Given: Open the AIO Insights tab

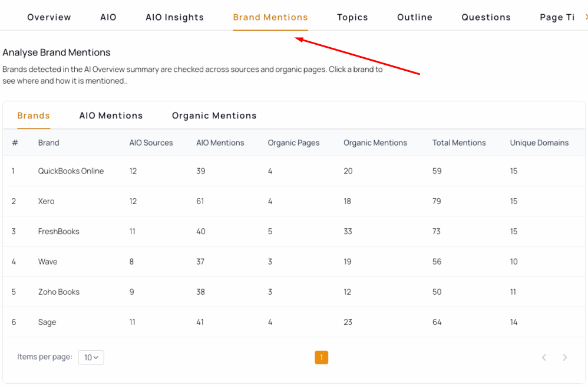Looking at the screenshot, I should coord(175,17).
